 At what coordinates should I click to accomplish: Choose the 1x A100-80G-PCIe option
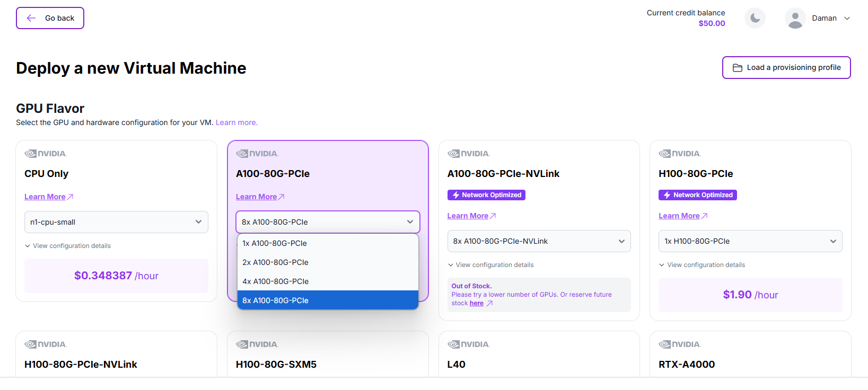pyautogui.click(x=328, y=243)
